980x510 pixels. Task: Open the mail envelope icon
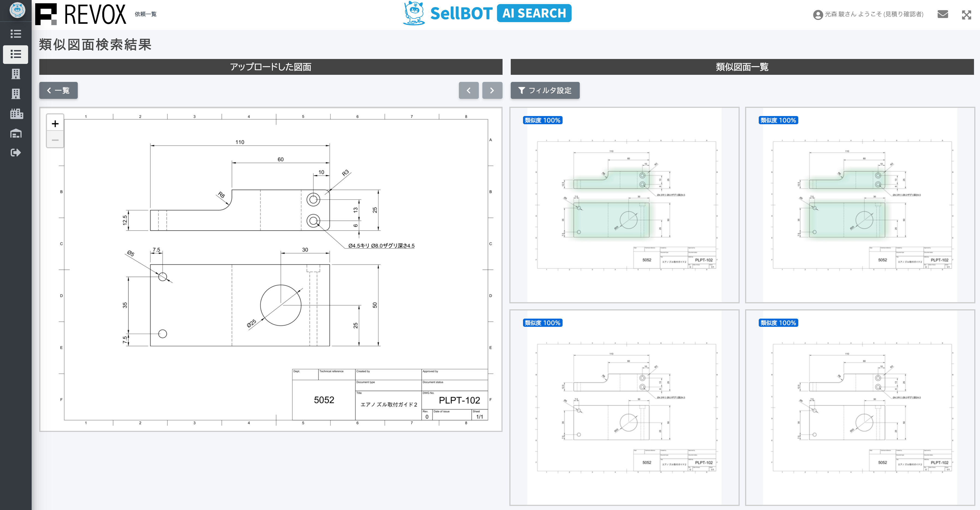(942, 14)
